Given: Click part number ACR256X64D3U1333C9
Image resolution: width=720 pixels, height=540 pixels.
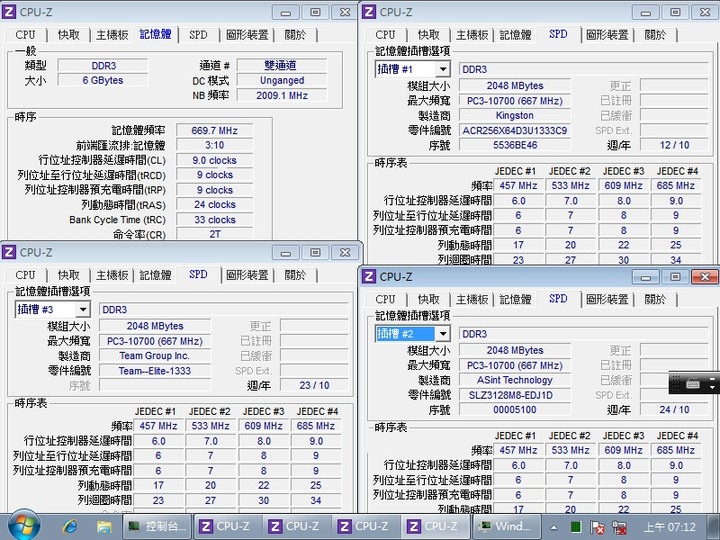Looking at the screenshot, I should tap(515, 130).
